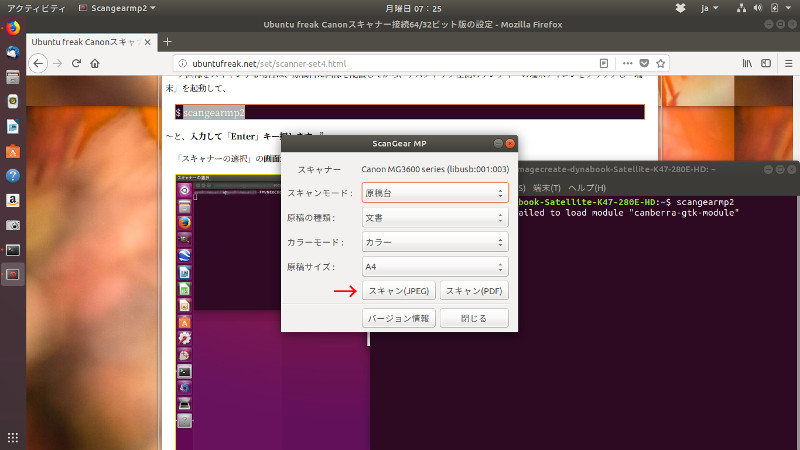Open Amazon from the dock
800x450 pixels.
tap(13, 200)
